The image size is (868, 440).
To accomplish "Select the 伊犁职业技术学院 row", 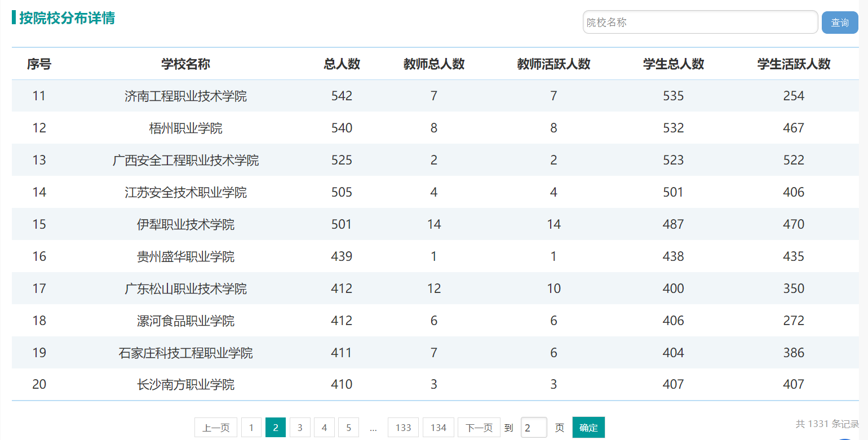I will coord(435,224).
